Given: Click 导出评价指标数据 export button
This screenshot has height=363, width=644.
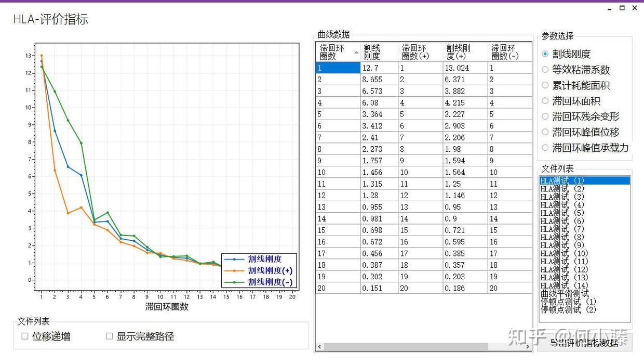Looking at the screenshot, I should point(584,343).
